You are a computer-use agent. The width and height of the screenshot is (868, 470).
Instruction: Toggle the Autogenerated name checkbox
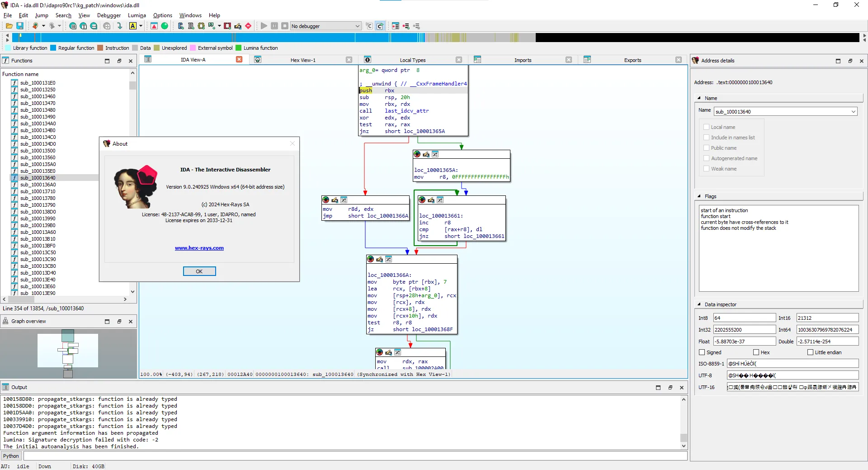[x=706, y=158]
